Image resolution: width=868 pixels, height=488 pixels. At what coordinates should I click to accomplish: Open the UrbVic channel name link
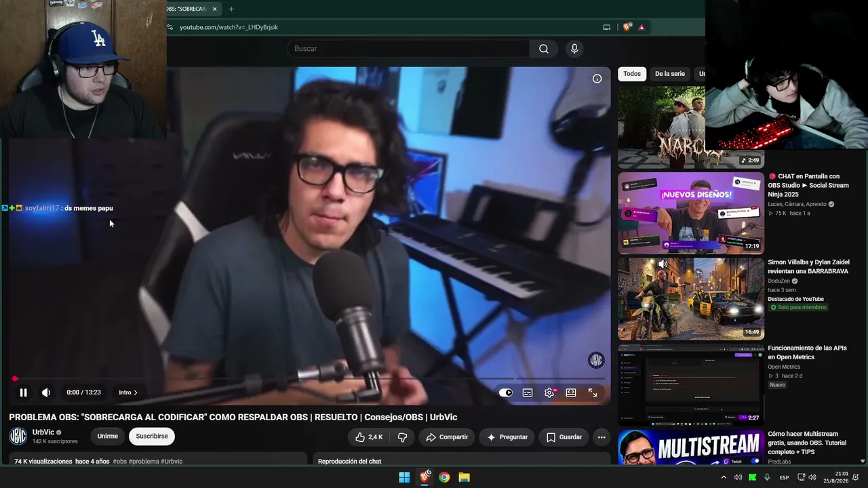tap(43, 432)
